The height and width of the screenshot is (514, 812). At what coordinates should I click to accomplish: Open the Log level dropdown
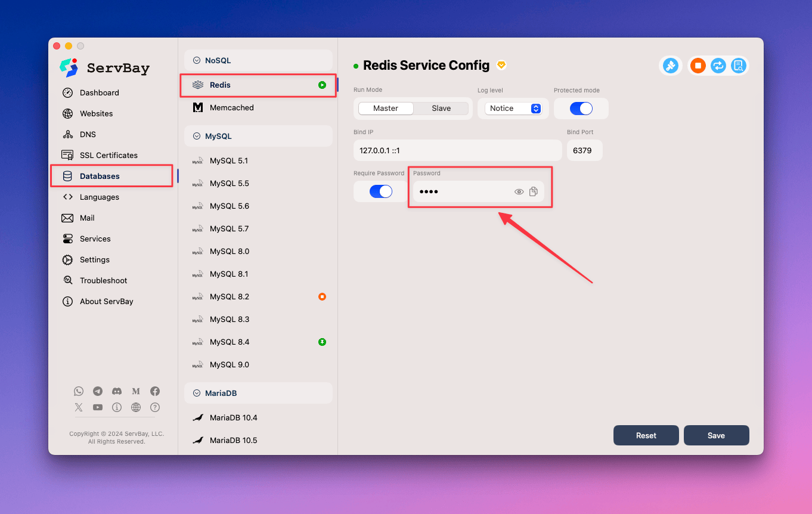tap(513, 108)
